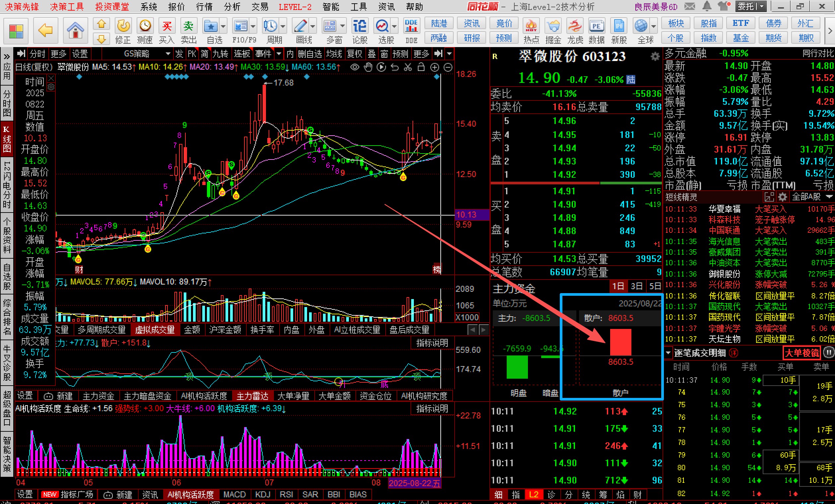
Task: Switch to the 换手率 volume tab
Action: tap(262, 330)
